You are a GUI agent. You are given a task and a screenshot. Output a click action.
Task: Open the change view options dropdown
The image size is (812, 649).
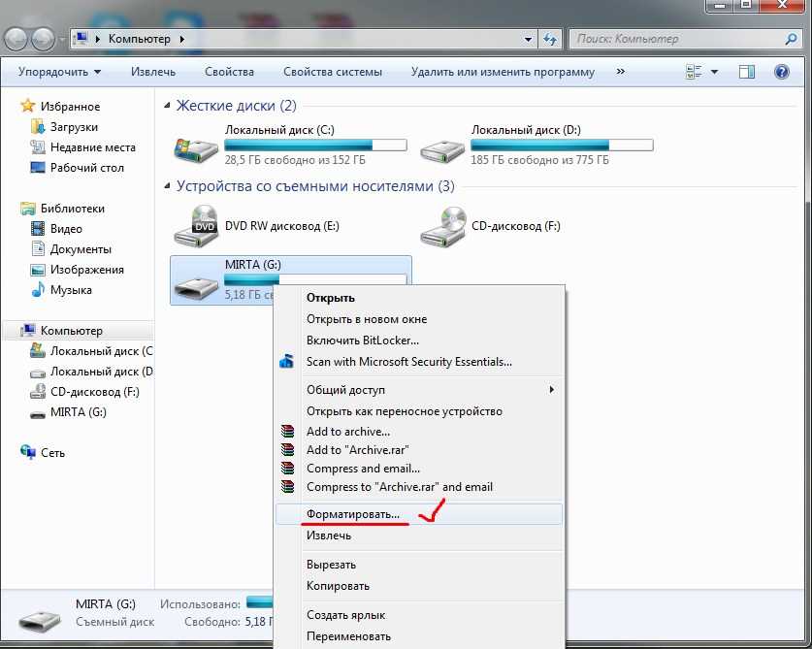715,72
